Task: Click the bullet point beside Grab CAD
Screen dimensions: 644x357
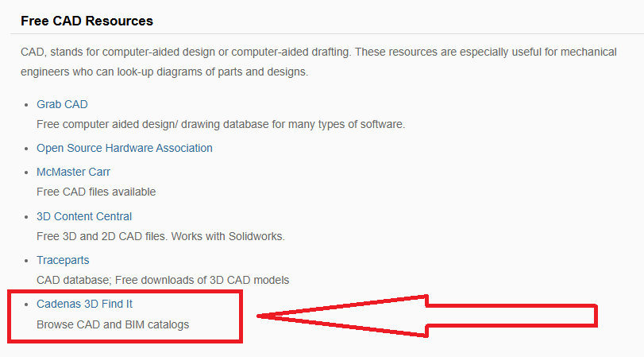Action: tap(25, 105)
